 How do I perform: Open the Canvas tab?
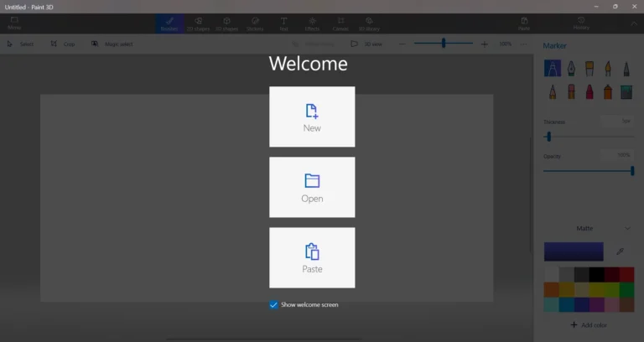tap(340, 23)
